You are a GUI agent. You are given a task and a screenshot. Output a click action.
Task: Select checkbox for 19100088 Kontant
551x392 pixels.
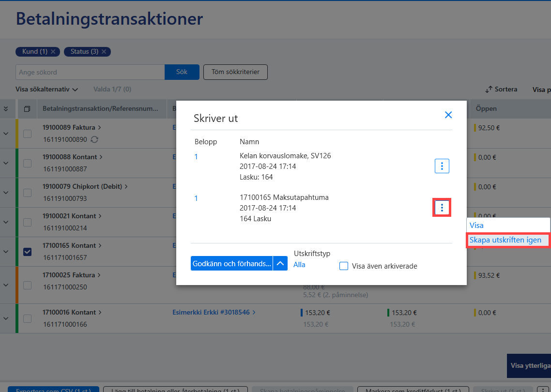click(28, 164)
